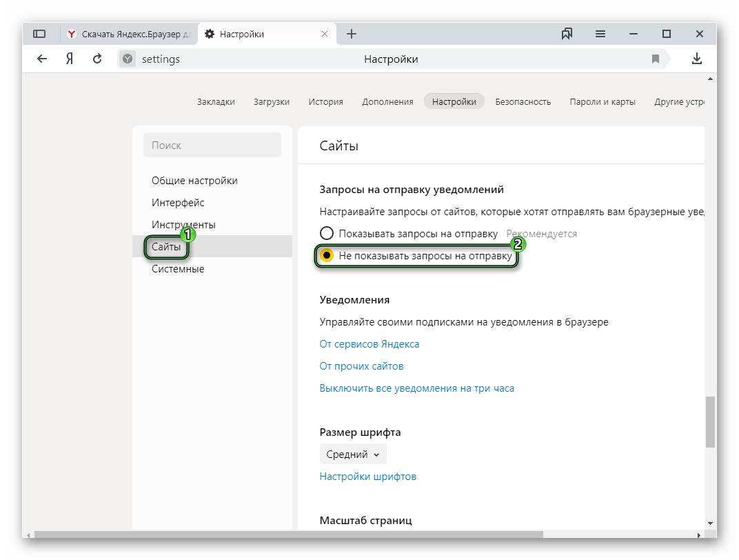The image size is (739, 560).
Task: Go to Системные in sidebar
Action: 178,269
